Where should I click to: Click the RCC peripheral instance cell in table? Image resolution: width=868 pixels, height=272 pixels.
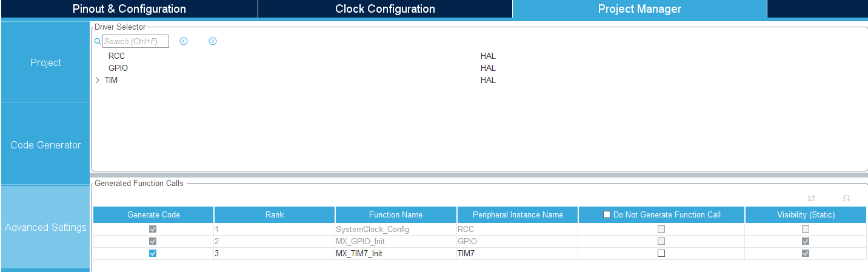(518, 229)
